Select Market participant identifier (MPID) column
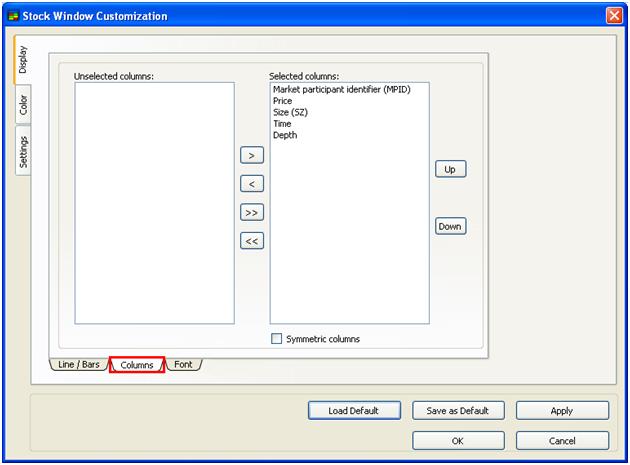 pyautogui.click(x=341, y=89)
